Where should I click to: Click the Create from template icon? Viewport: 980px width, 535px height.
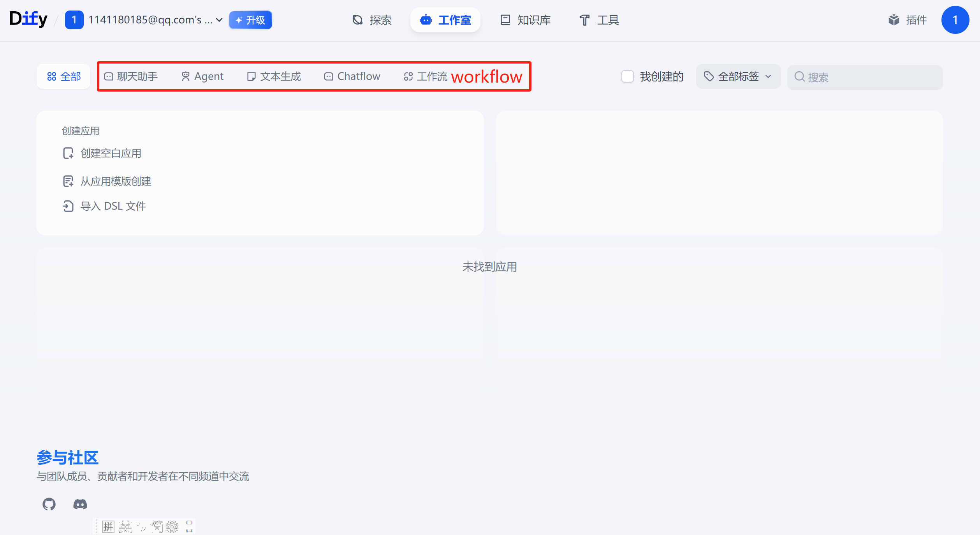click(x=68, y=181)
